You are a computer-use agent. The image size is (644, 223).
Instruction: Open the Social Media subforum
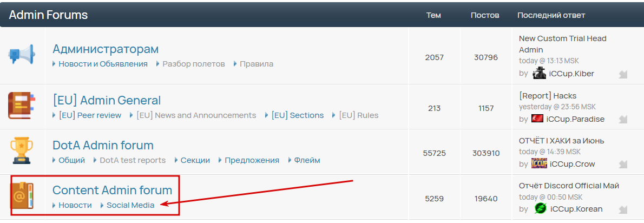pos(130,205)
